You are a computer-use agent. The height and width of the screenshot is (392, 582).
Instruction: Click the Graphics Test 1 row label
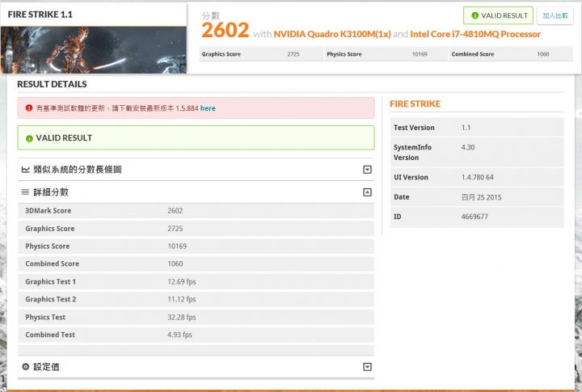click(x=50, y=282)
